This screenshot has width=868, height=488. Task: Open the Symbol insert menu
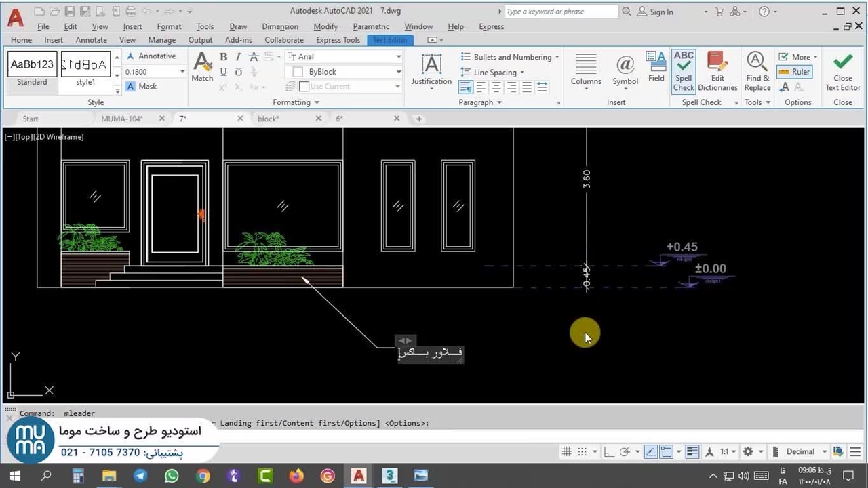tap(625, 71)
